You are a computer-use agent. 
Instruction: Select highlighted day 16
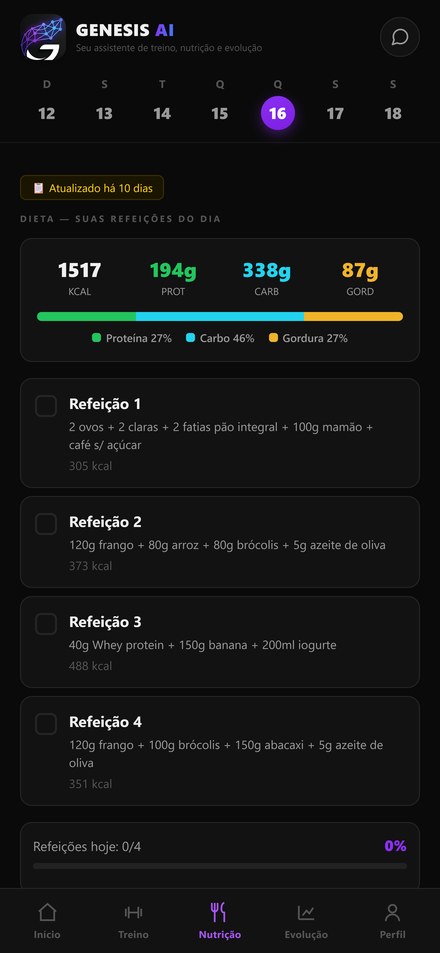click(x=278, y=113)
